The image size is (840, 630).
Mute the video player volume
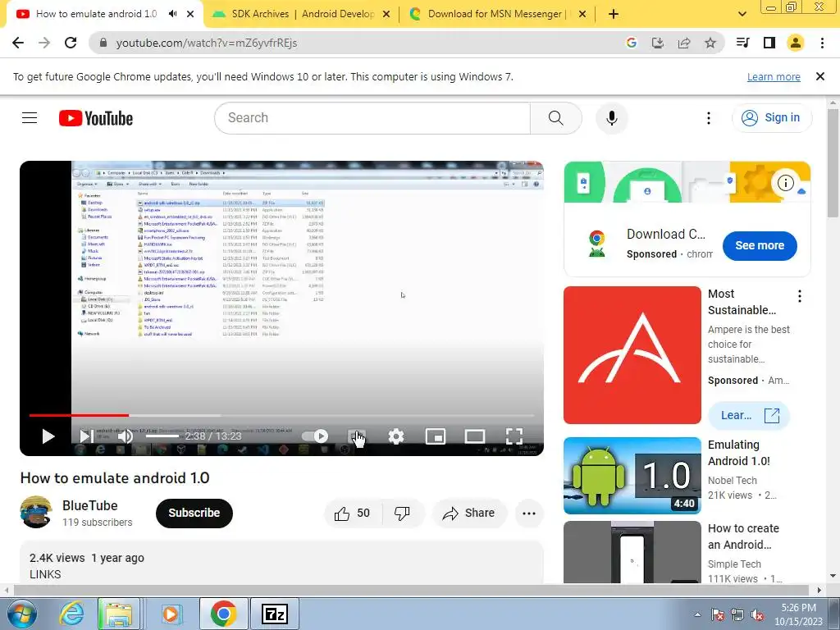(126, 436)
